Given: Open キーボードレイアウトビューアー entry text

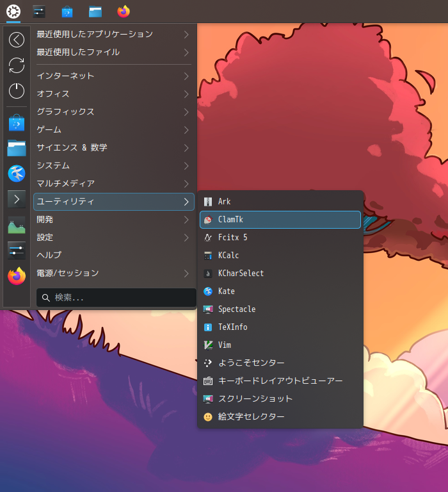Looking at the screenshot, I should (280, 381).
